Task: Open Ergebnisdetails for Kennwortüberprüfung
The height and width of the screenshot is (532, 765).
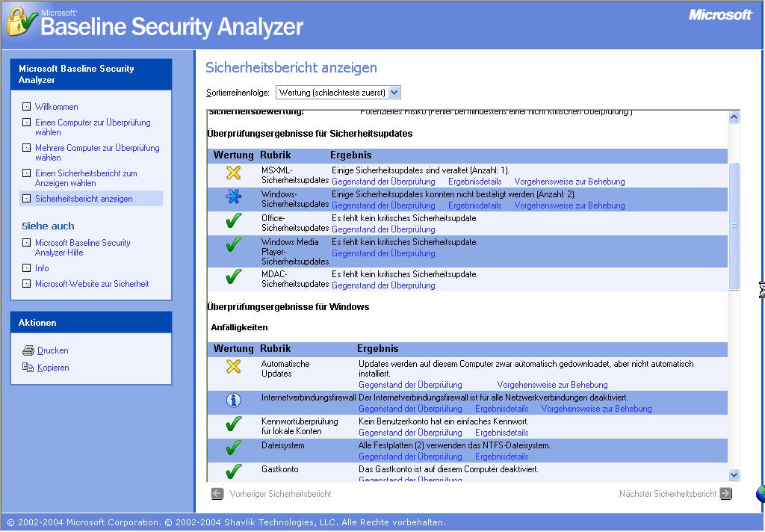Action: (x=501, y=433)
